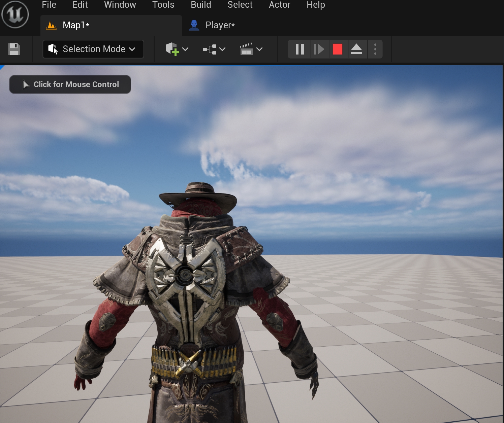Open the Tools menu

163,5
